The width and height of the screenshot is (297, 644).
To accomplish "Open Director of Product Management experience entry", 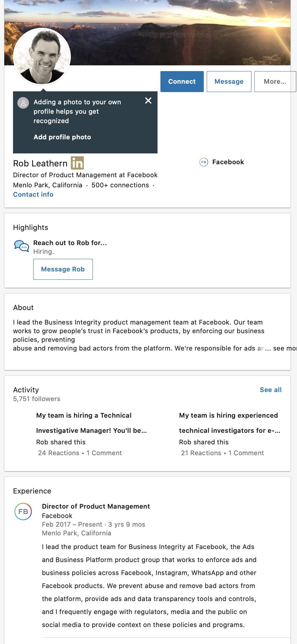I will (x=96, y=506).
